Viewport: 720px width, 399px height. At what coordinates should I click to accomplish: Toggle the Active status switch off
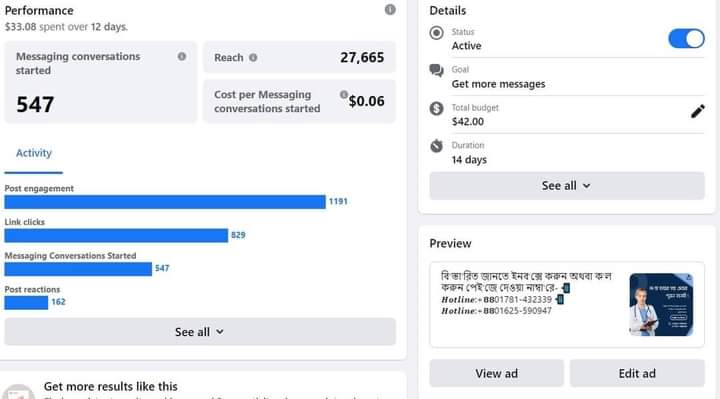[686, 39]
